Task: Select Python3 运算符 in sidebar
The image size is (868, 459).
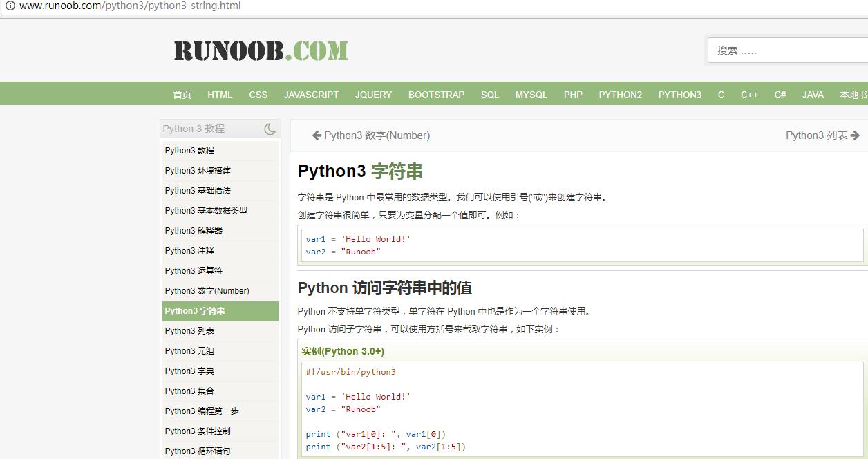Action: click(x=220, y=271)
